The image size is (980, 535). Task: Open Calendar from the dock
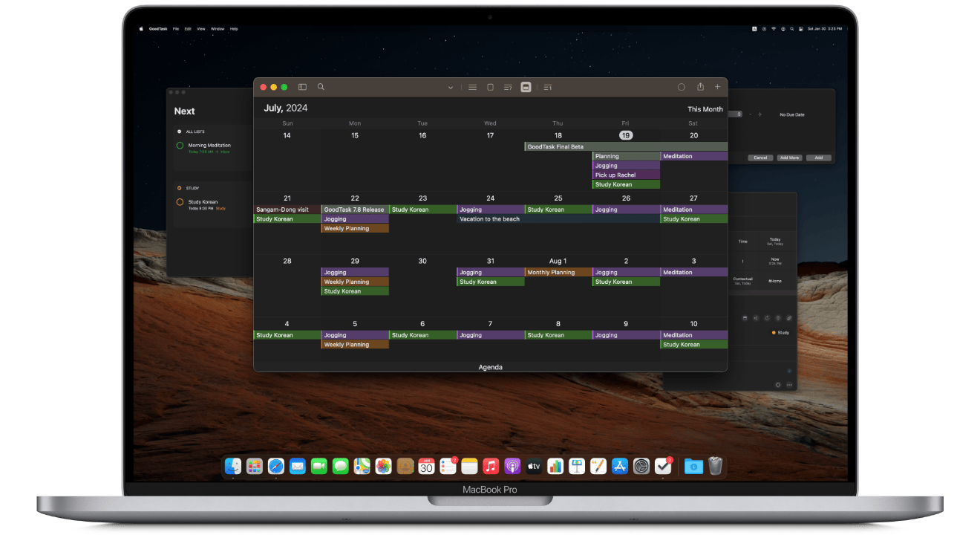(x=426, y=466)
